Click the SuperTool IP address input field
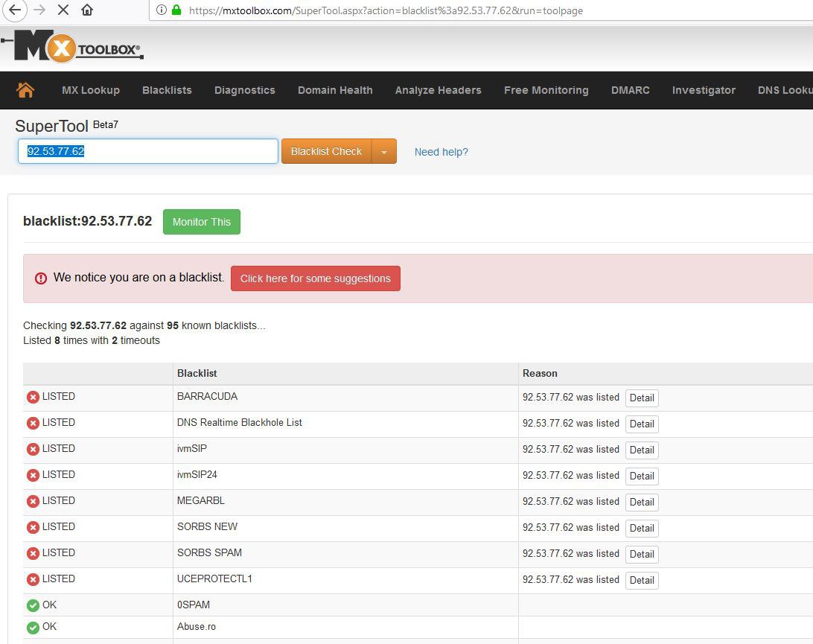The image size is (813, 644). pyautogui.click(x=147, y=151)
